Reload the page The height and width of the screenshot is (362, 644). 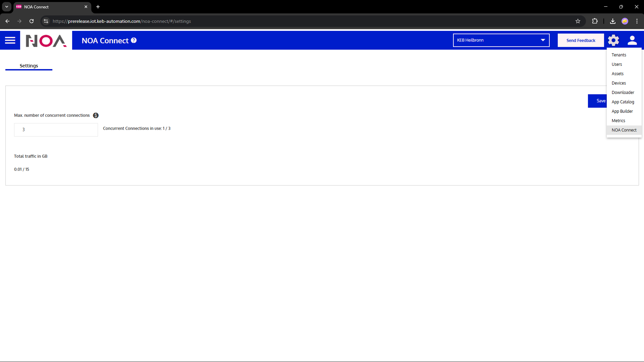[x=32, y=21]
